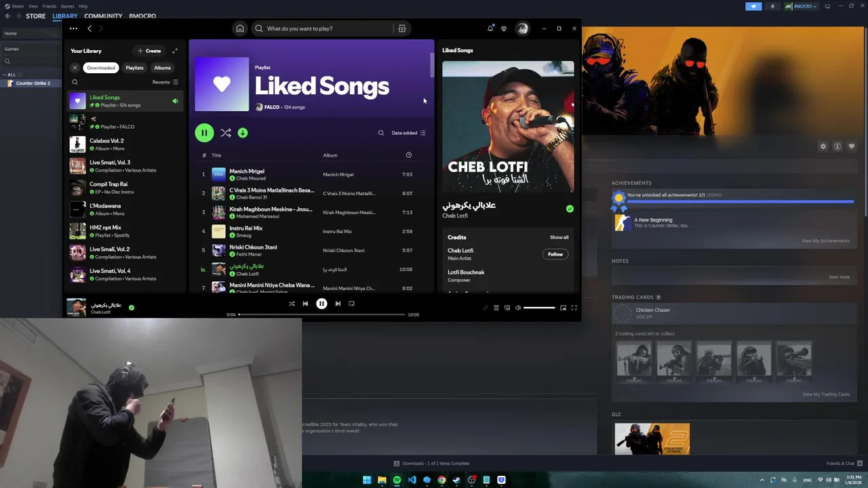Search within Liked Songs playlist

click(x=380, y=133)
